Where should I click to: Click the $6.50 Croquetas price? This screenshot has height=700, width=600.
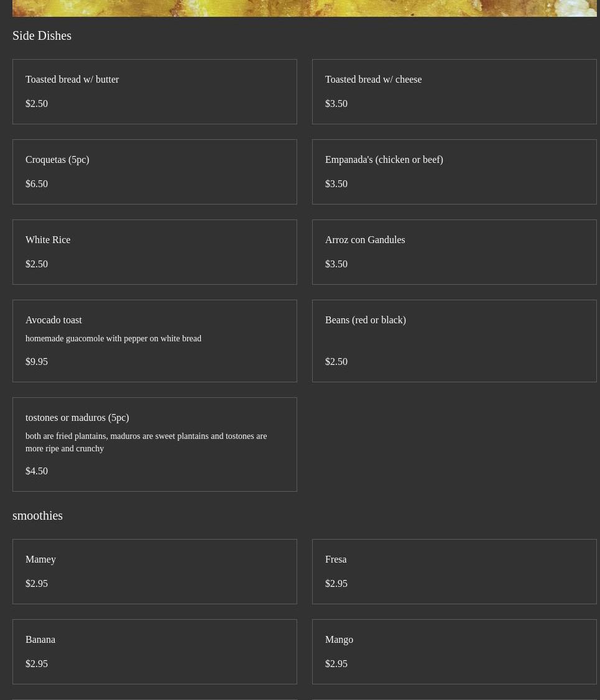[37, 183]
